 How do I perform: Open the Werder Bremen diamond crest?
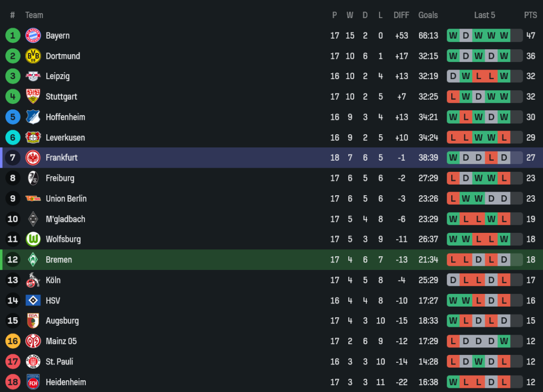(x=33, y=260)
